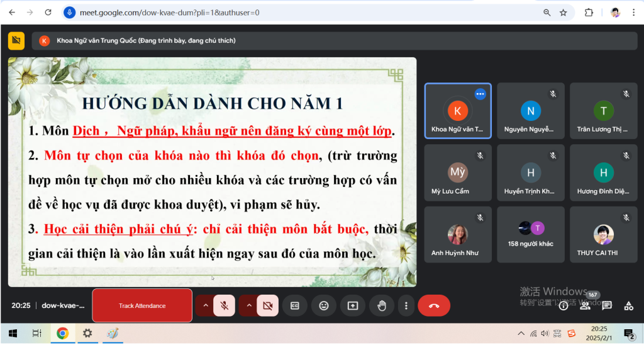Open Task View on taskbar

point(37,333)
